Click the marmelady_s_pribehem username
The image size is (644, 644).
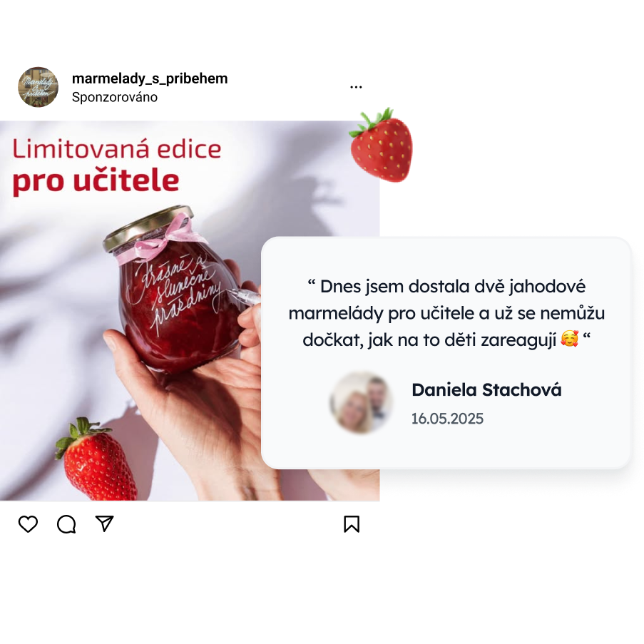(150, 78)
